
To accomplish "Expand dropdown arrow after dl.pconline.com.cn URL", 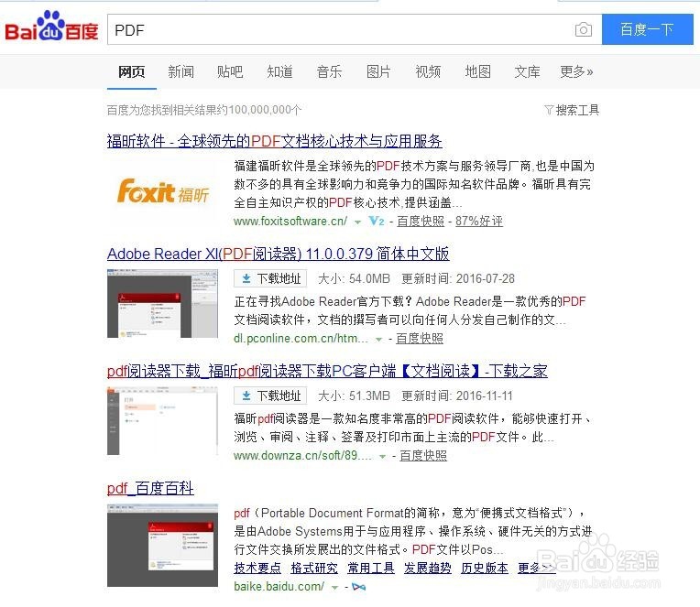I will [378, 340].
